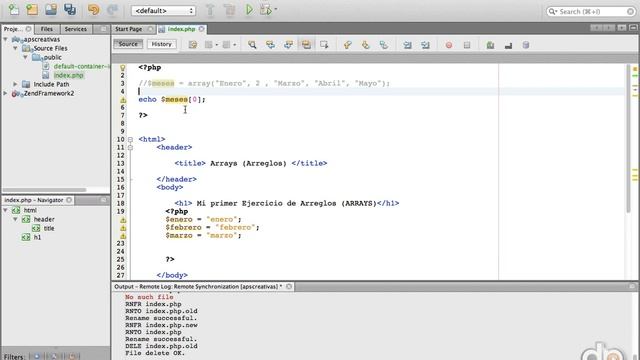Close the index.php editor tab

coord(202,29)
